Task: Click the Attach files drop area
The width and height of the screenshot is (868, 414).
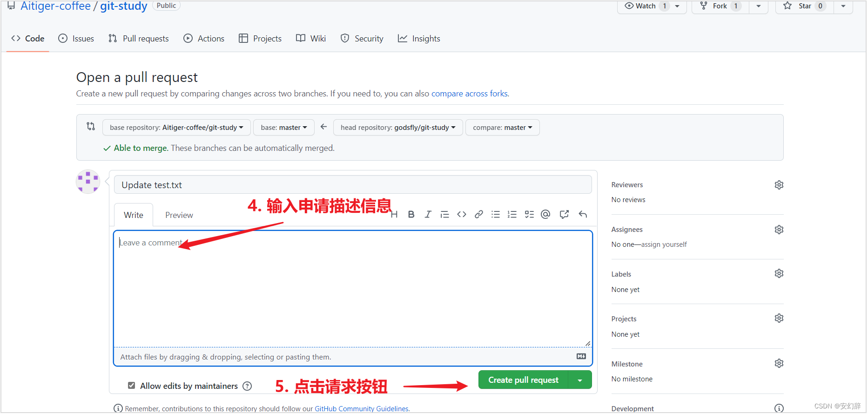Action: coord(353,357)
